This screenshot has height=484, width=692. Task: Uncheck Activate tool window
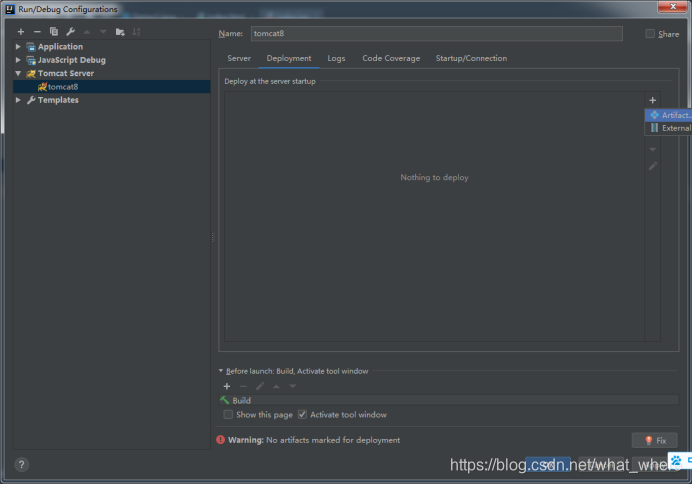click(x=302, y=414)
